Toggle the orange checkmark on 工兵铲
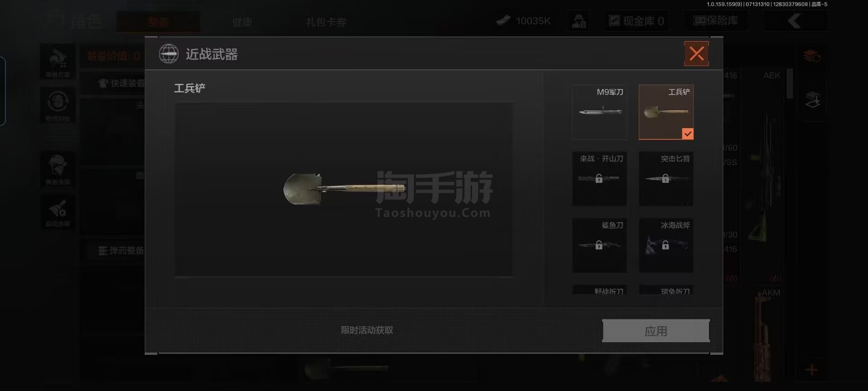868x391 pixels. click(x=688, y=134)
